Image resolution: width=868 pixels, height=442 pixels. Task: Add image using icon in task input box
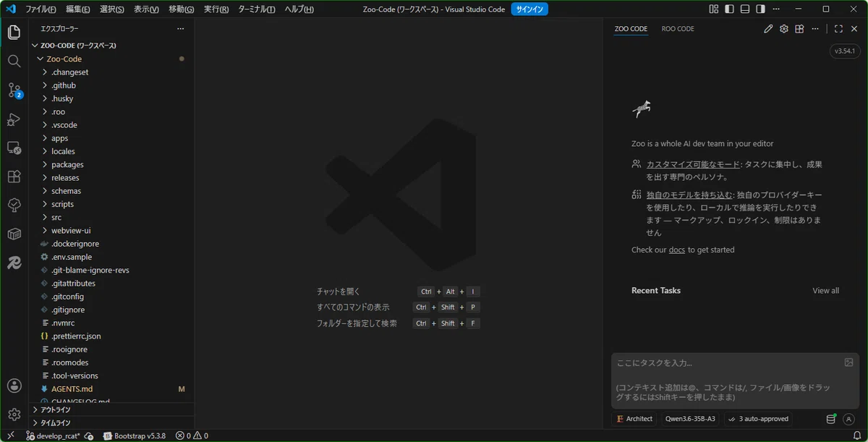pos(848,362)
